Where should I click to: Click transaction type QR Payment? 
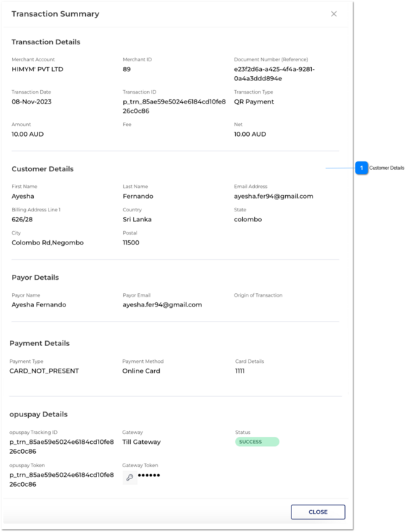(254, 101)
